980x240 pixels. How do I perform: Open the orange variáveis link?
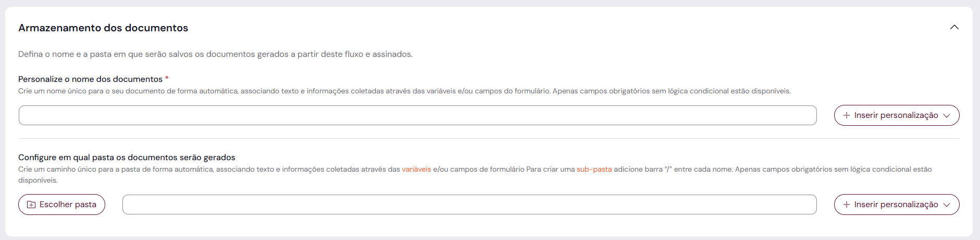point(416,169)
